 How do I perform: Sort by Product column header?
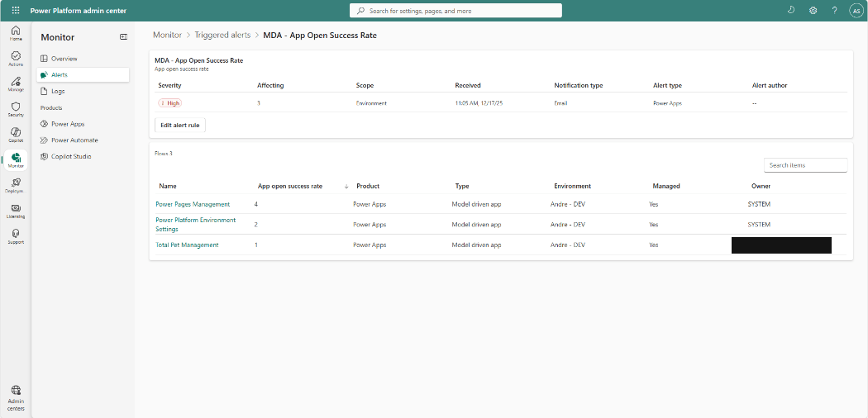[x=368, y=187]
